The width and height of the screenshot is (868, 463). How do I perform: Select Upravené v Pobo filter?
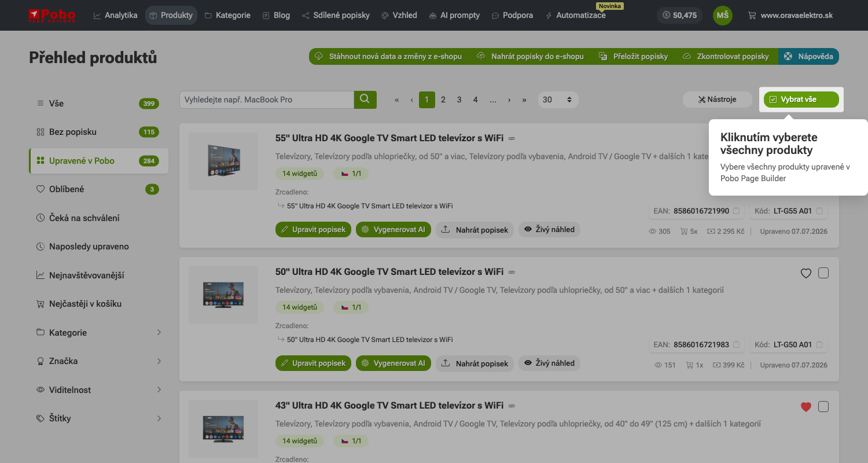click(x=98, y=161)
